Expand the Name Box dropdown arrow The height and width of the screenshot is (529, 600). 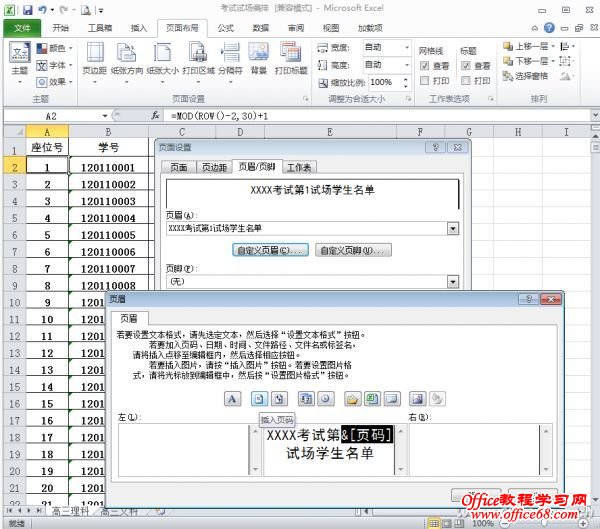coord(105,116)
